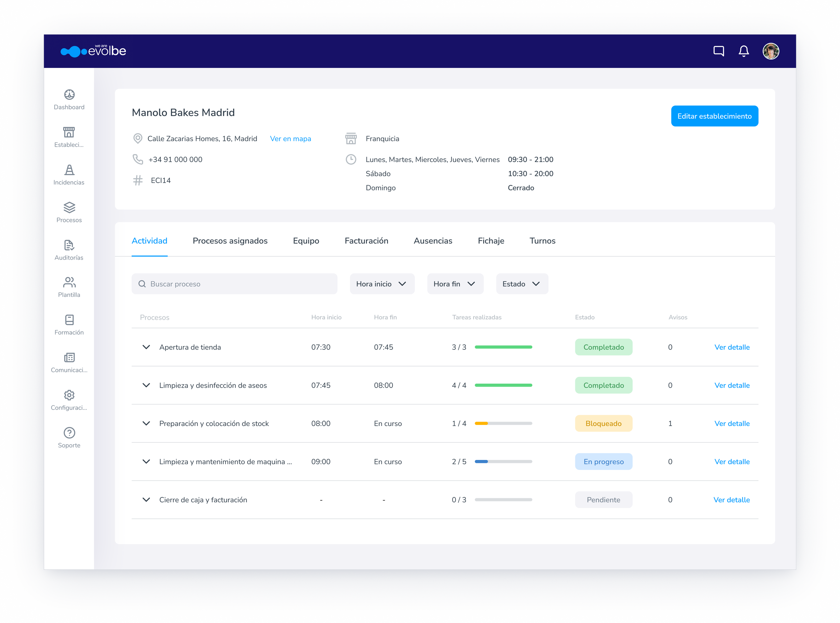The image size is (840, 623).
Task: Expand Limpieza y desinfección de aseos row
Action: [x=146, y=385]
